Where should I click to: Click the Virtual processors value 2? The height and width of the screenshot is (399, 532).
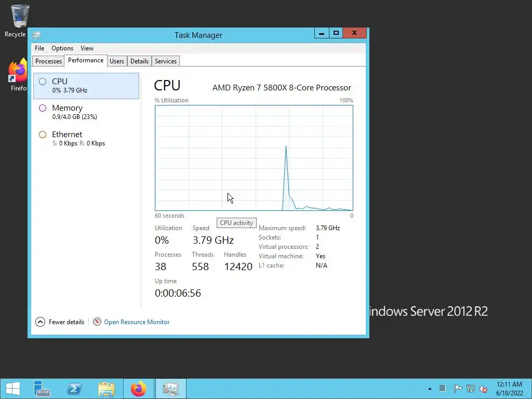(x=317, y=247)
